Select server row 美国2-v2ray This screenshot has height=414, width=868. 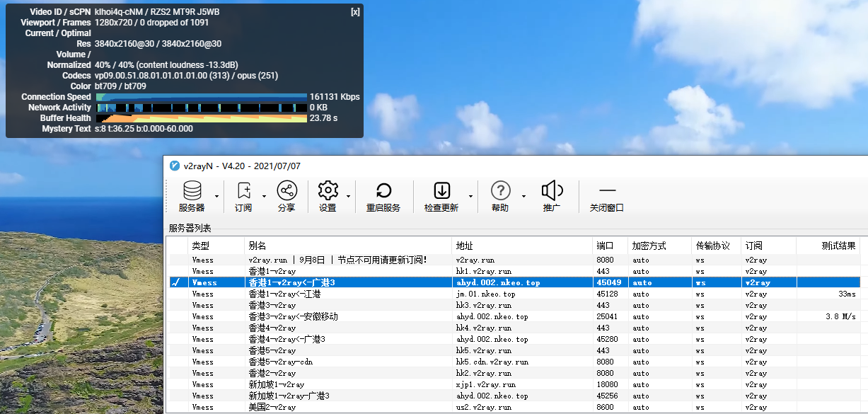point(514,407)
